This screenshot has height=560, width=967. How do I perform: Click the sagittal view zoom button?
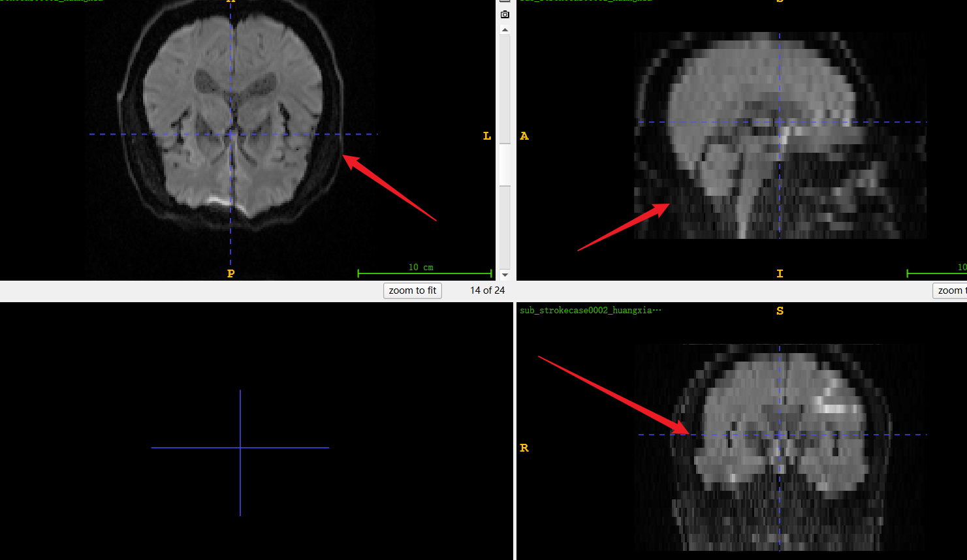point(950,290)
